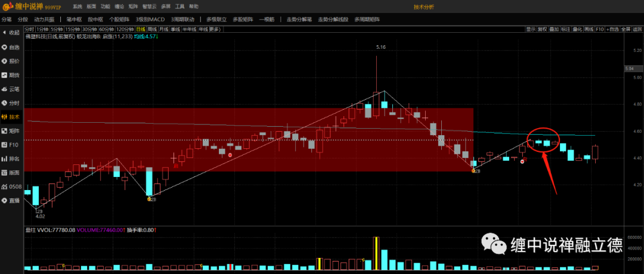Image resolution: width=644 pixels, height=274 pixels.
Task: Open the 智慧云 menu
Action: [148, 7]
